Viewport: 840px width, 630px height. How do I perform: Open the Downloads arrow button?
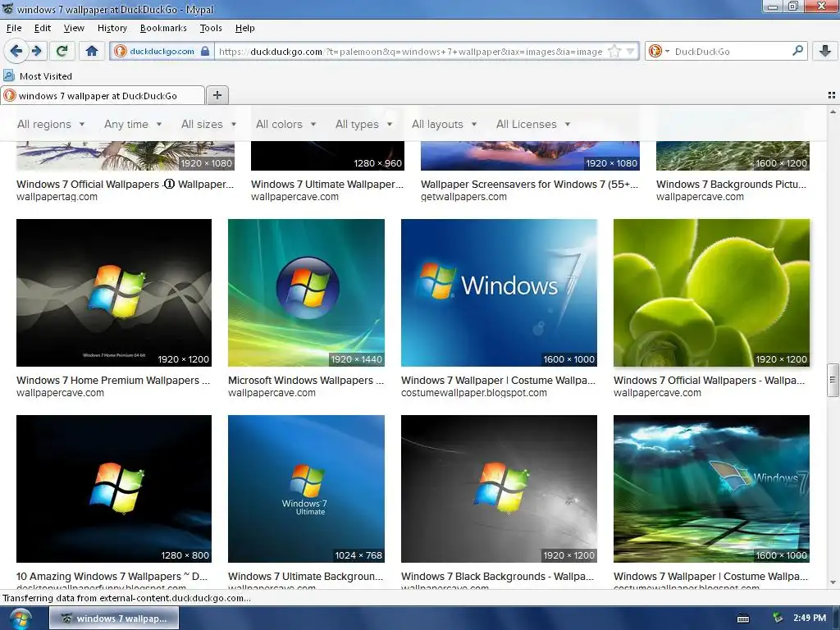pyautogui.click(x=825, y=51)
